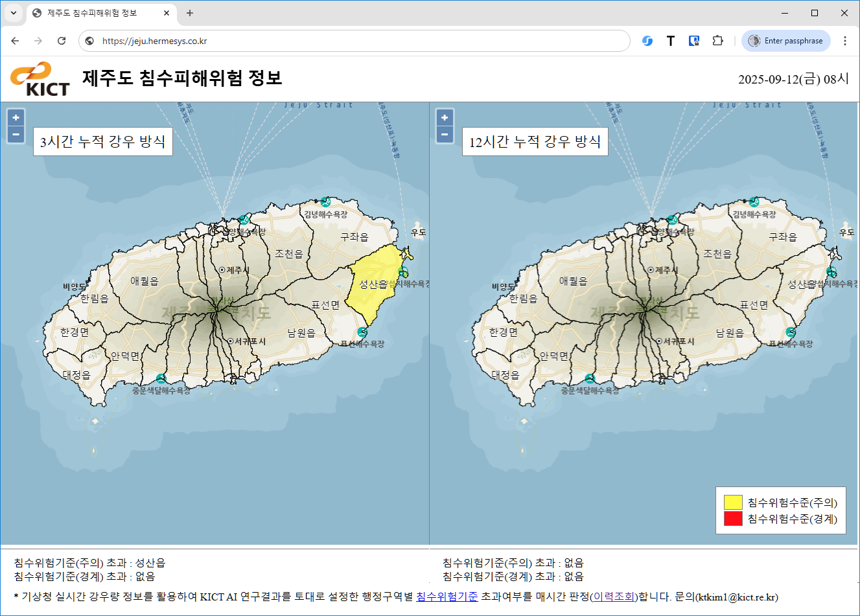This screenshot has height=616, width=860.
Task: Close the 제주도 침수피해위험 정보 tab
Action: [x=167, y=13]
